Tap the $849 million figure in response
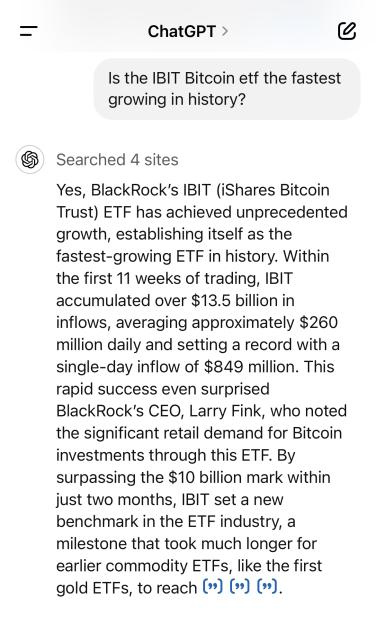The width and height of the screenshot is (376, 625). click(x=251, y=366)
